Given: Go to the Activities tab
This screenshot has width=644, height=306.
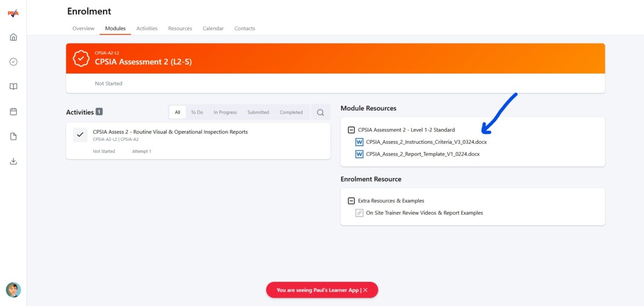Looking at the screenshot, I should 147,28.
